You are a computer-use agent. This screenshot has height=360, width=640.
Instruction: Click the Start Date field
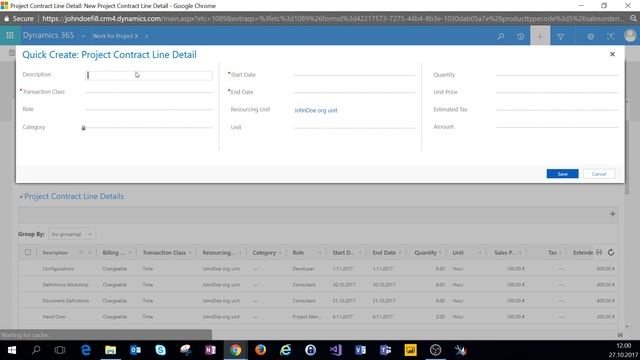(354, 75)
